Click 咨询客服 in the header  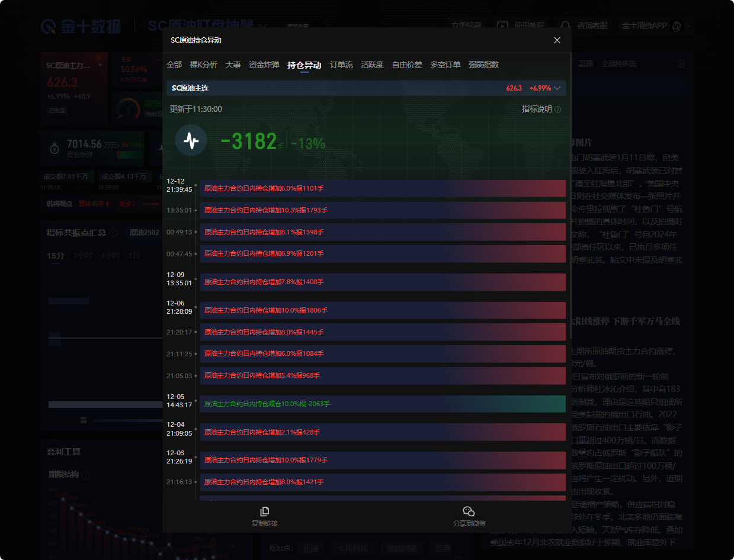click(592, 26)
